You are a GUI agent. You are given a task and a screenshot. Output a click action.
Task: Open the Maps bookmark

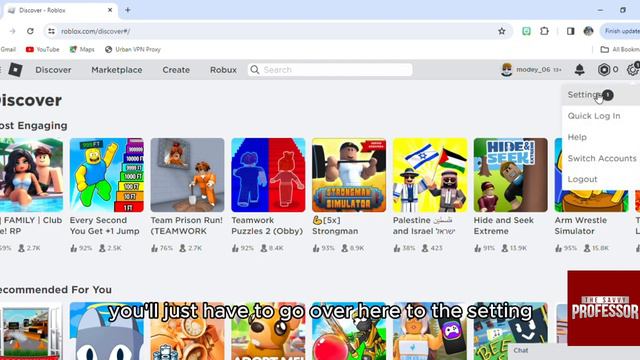point(82,49)
